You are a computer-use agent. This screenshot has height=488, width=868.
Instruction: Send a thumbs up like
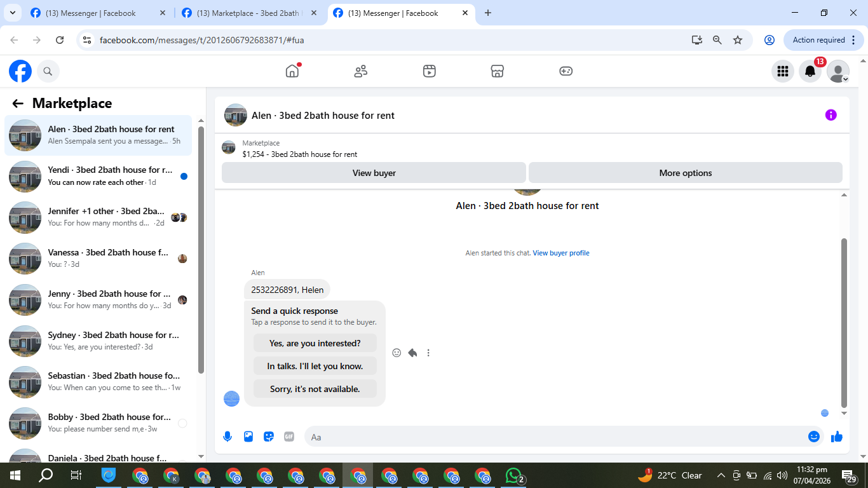(x=837, y=437)
